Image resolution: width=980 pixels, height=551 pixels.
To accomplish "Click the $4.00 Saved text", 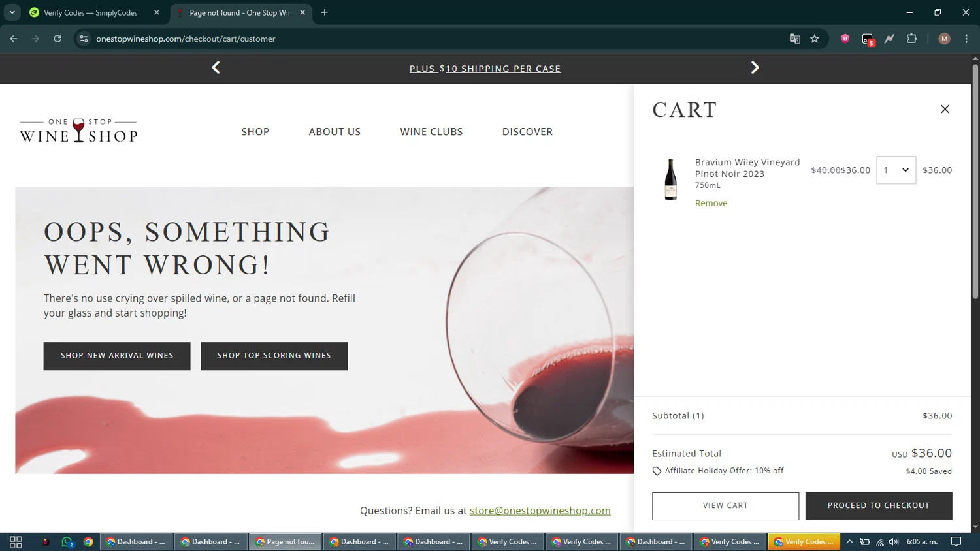I will tap(928, 471).
